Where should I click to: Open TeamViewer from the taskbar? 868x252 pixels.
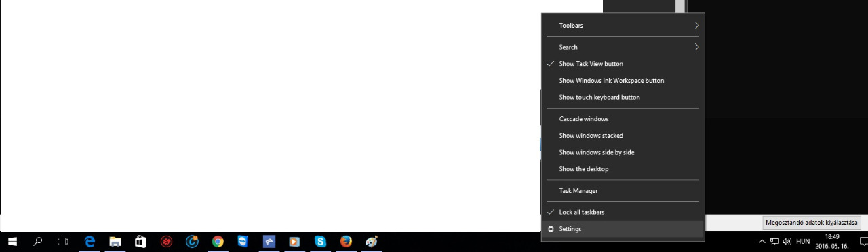coord(243,241)
